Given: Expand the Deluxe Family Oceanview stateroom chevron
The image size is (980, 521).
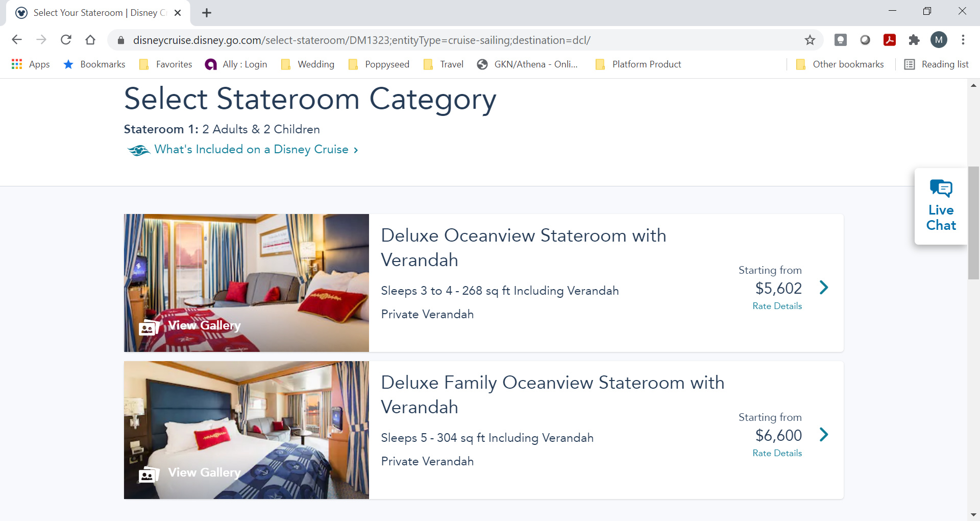Looking at the screenshot, I should coord(823,435).
